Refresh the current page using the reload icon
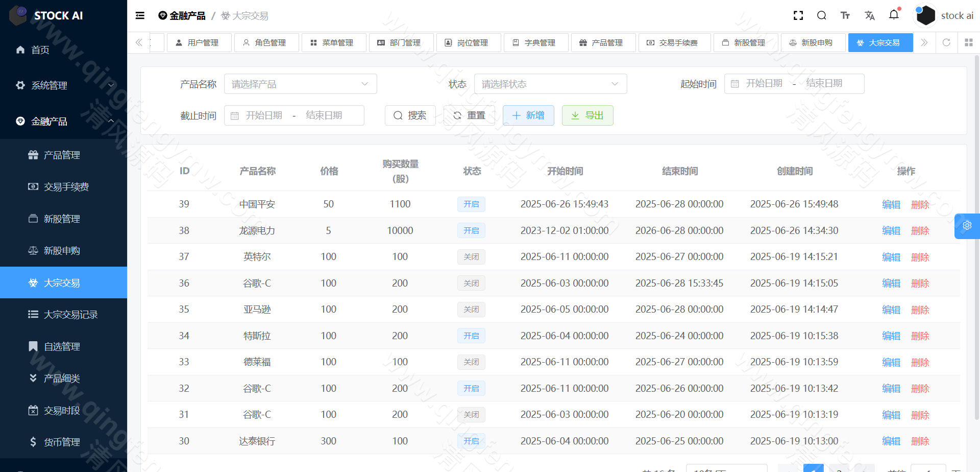Viewport: 980px width, 472px height. 946,42
